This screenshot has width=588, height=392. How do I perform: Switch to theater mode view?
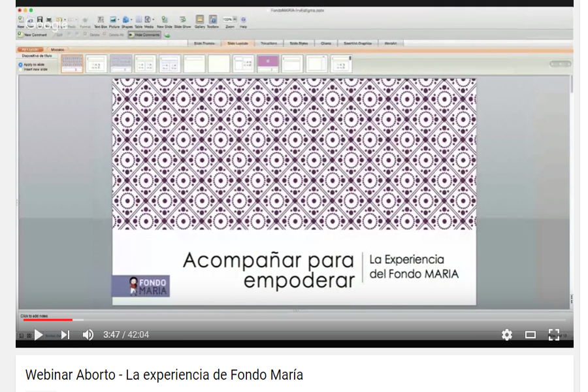tap(530, 335)
